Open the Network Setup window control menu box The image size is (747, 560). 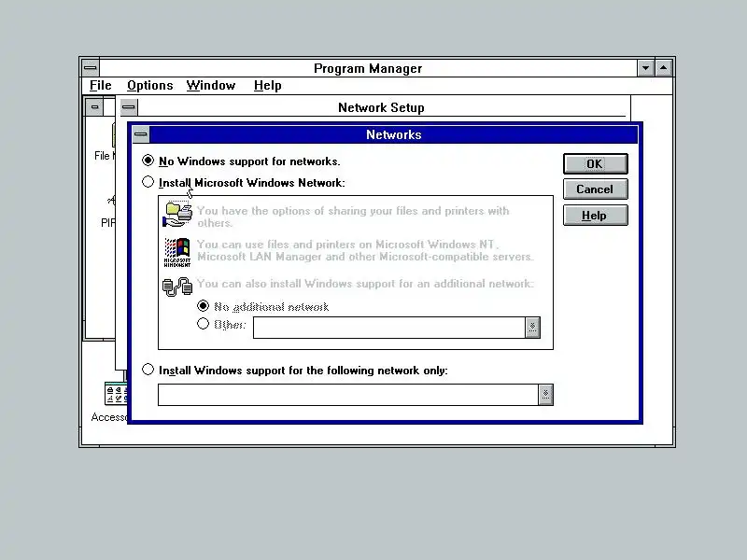128,106
